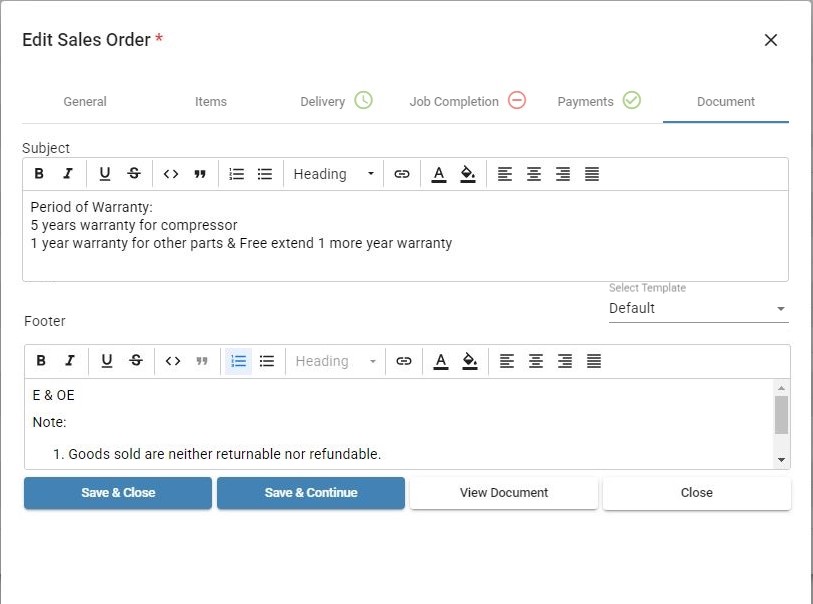The width and height of the screenshot is (813, 604).
Task: Toggle underline in Subject toolbar
Action: 105,174
